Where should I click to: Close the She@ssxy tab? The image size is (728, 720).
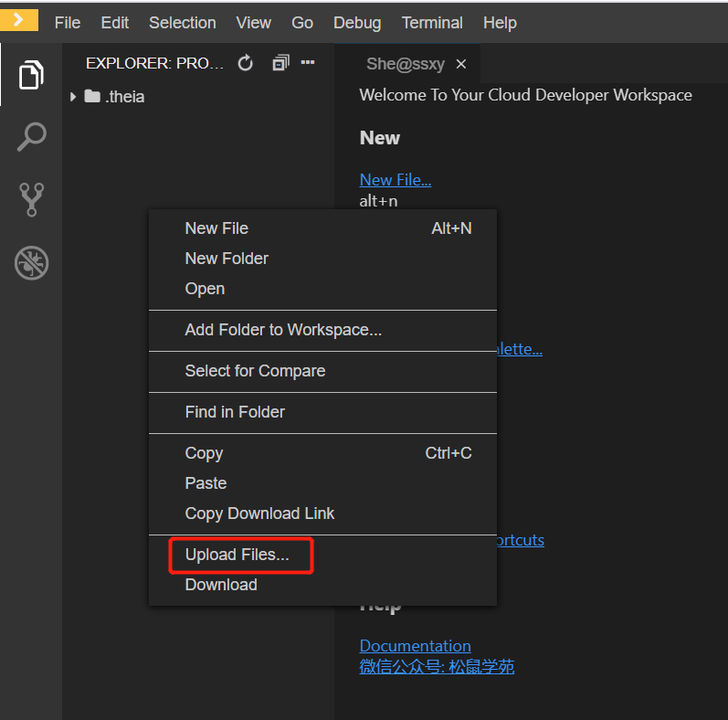tap(460, 64)
